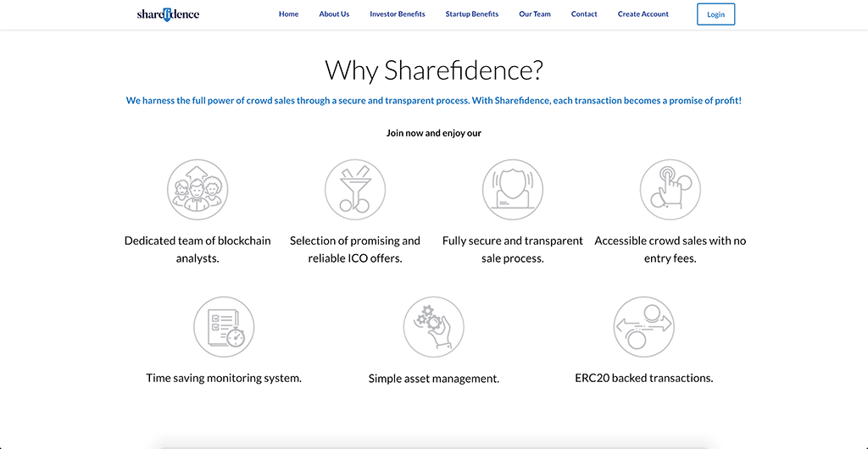
Task: Go to the About Us page
Action: click(x=334, y=14)
